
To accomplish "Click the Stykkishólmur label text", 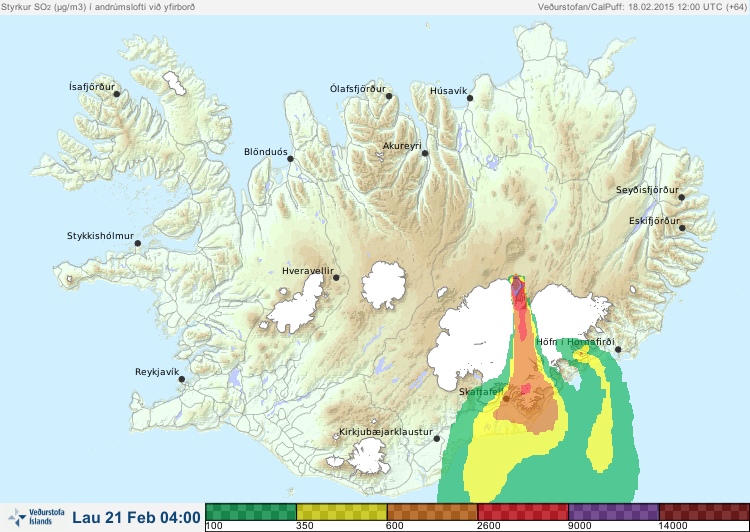I will click(100, 236).
